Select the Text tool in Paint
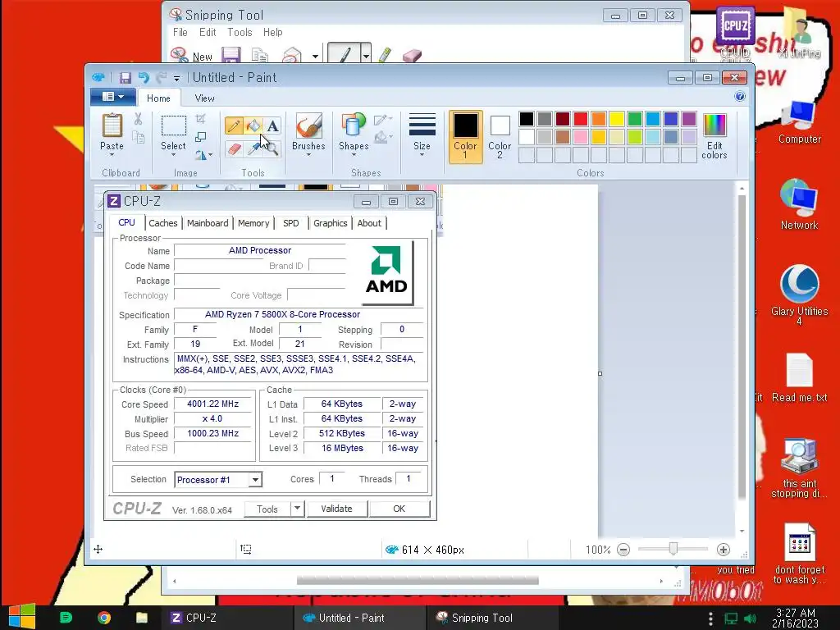Image resolution: width=840 pixels, height=630 pixels. tap(272, 126)
